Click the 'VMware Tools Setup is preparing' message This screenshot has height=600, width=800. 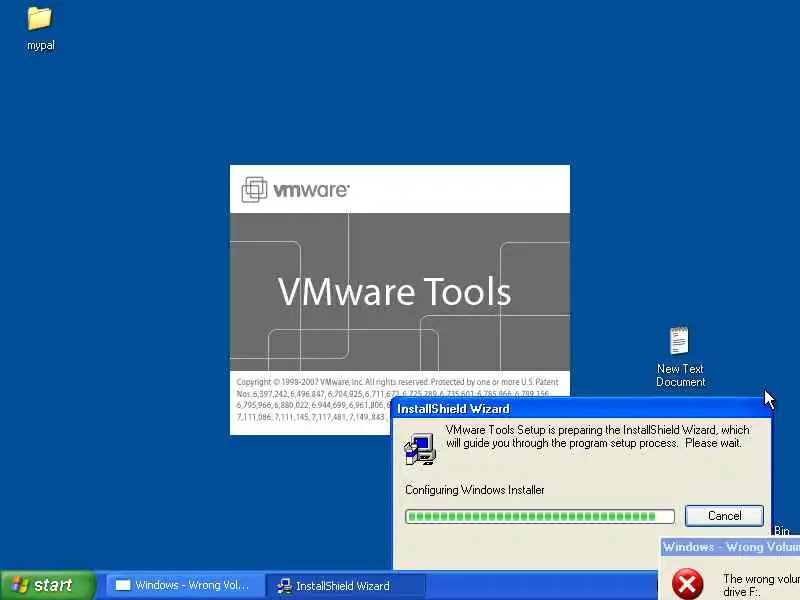(597, 436)
